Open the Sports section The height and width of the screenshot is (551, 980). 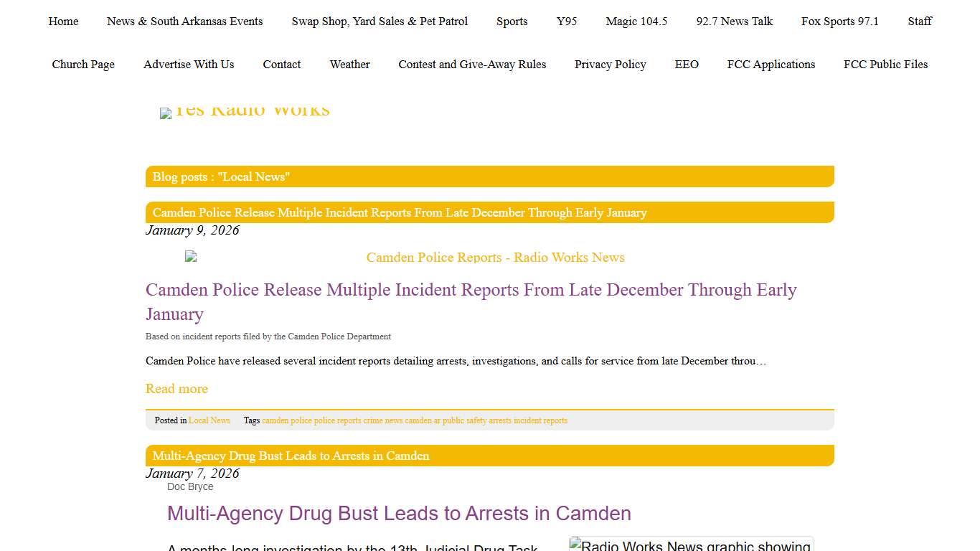512,22
